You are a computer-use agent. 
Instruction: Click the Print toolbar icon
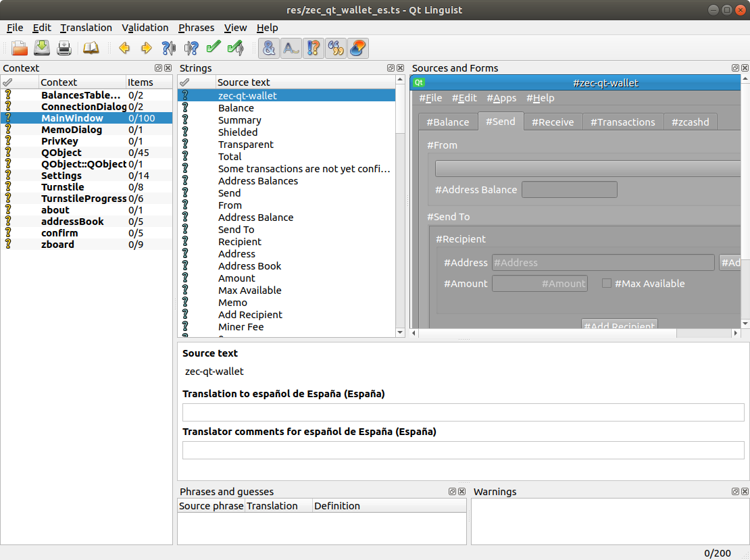[64, 48]
